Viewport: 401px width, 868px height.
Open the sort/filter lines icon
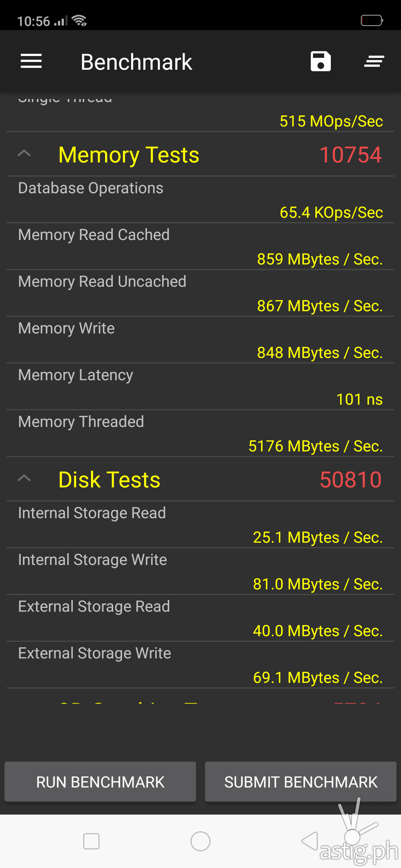coord(374,61)
